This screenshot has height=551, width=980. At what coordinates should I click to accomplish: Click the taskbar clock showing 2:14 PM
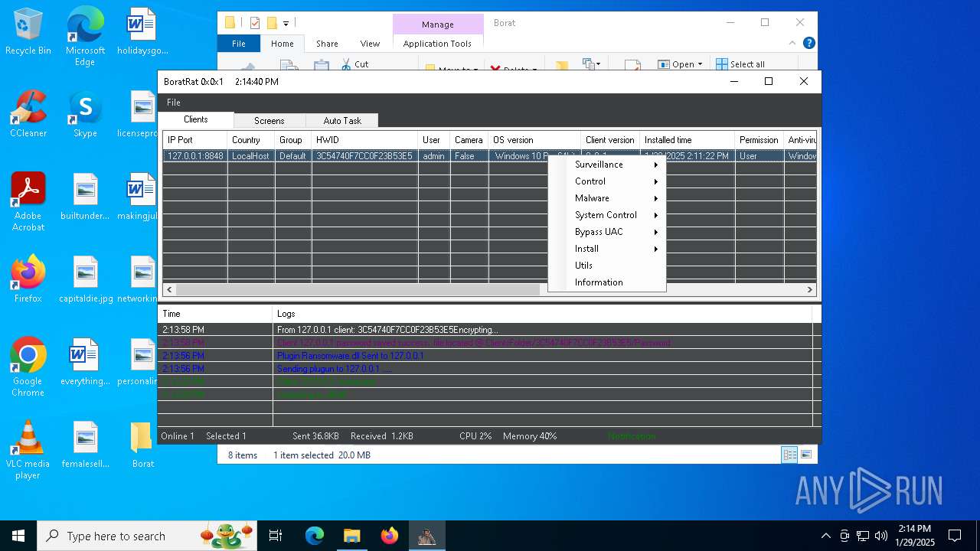pyautogui.click(x=914, y=536)
